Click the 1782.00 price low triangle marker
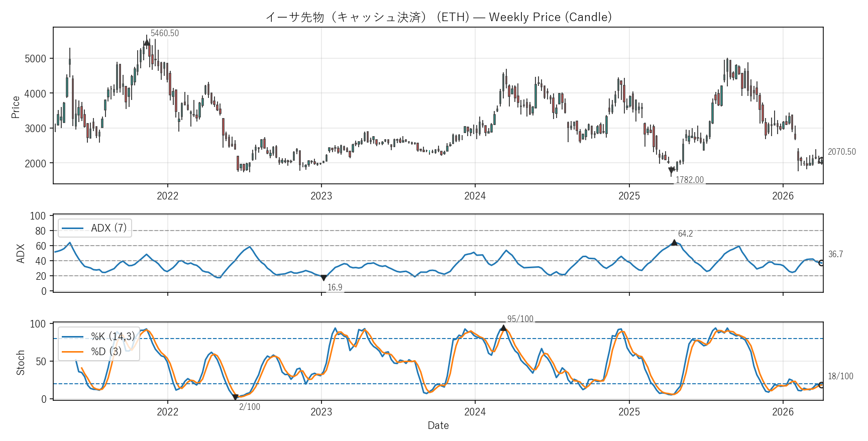The height and width of the screenshot is (441, 868). [x=671, y=171]
